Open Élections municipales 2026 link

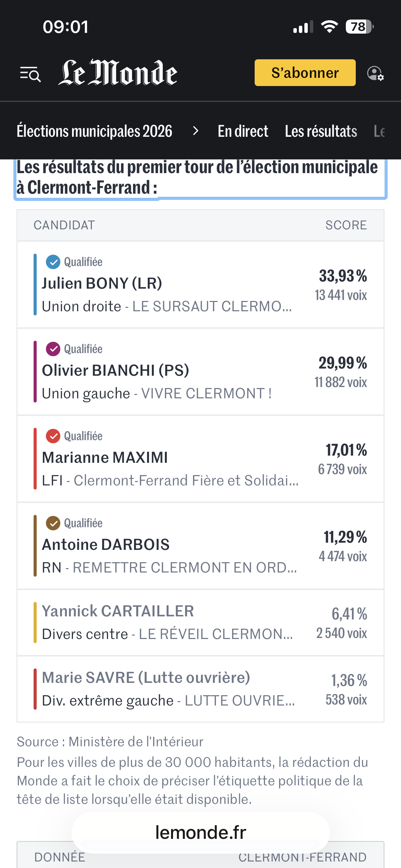point(95,131)
